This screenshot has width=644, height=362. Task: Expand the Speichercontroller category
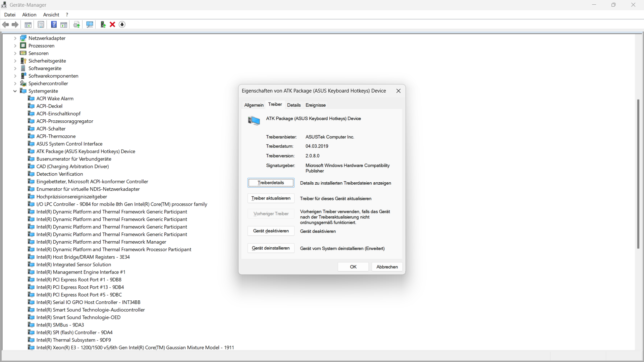click(15, 83)
